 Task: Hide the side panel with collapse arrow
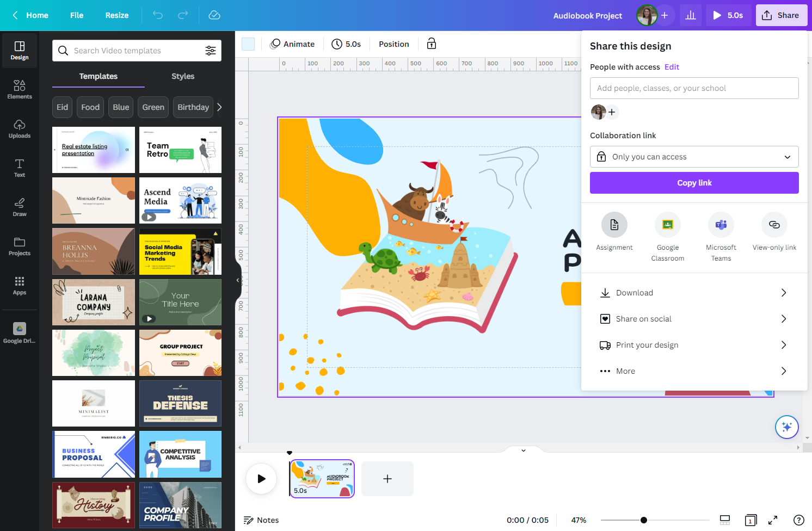(x=238, y=280)
